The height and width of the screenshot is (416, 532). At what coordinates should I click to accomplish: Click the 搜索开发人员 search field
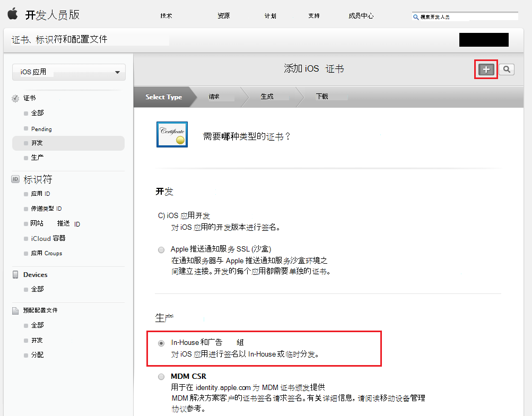[x=465, y=16]
